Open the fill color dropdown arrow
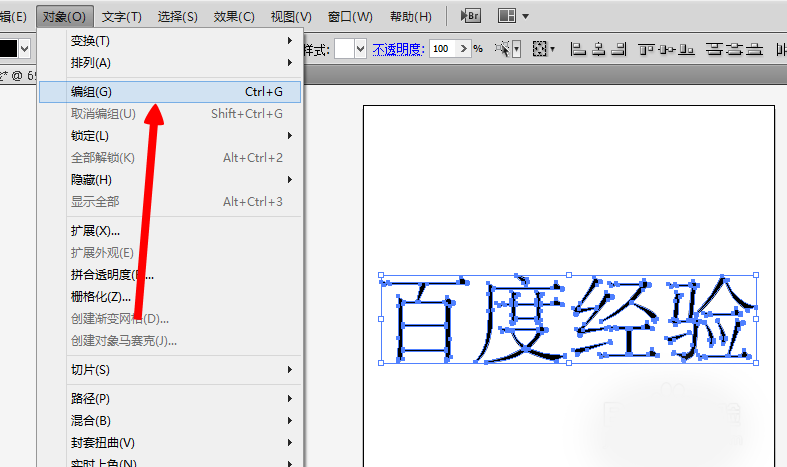The image size is (787, 467). [25, 49]
